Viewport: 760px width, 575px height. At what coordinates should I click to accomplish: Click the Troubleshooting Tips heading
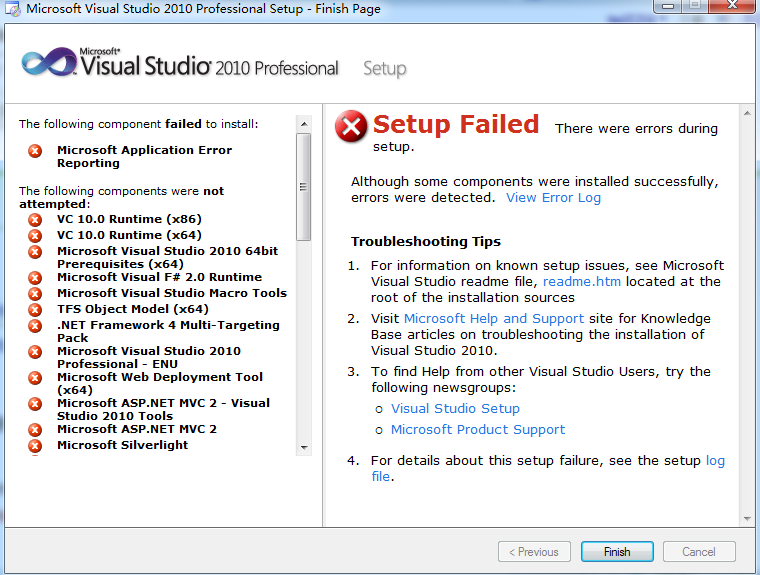tap(426, 241)
